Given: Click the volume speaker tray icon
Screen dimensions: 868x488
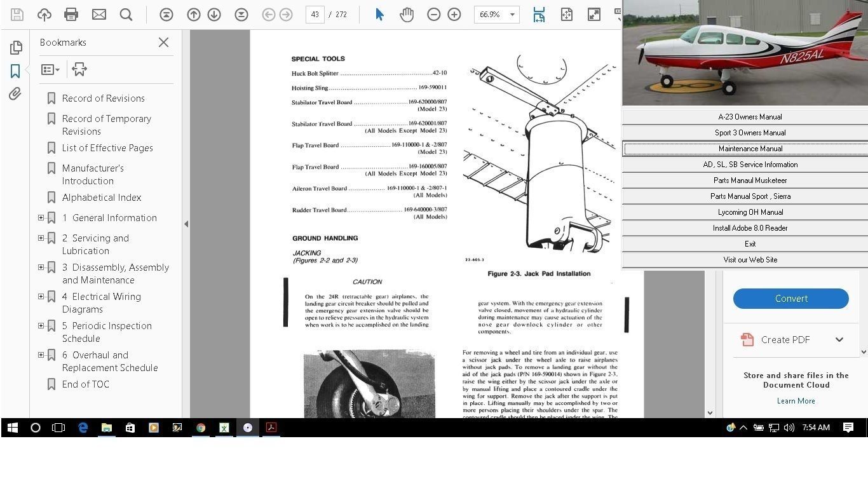Looking at the screenshot, I should [789, 428].
